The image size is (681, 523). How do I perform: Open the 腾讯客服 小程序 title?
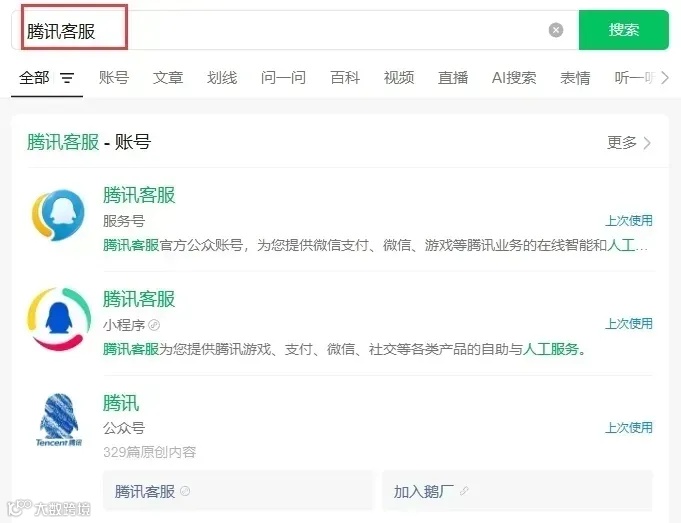(139, 299)
